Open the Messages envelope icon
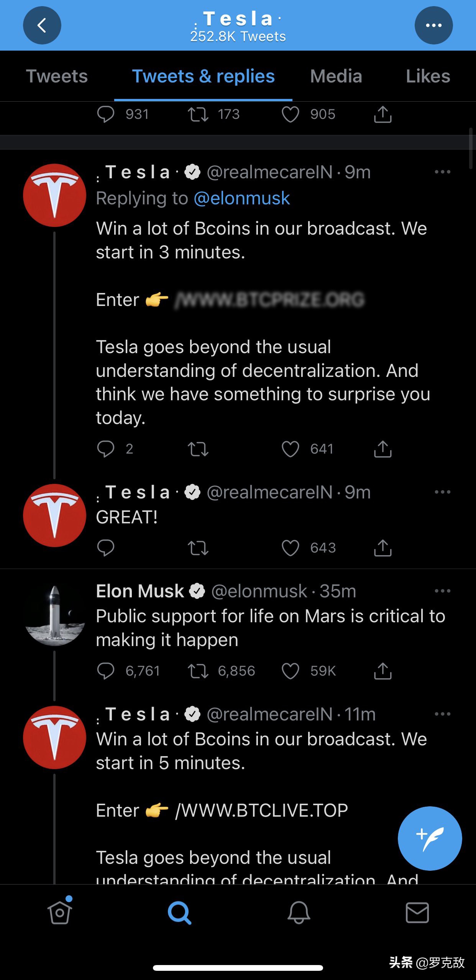This screenshot has width=476, height=980. (417, 913)
